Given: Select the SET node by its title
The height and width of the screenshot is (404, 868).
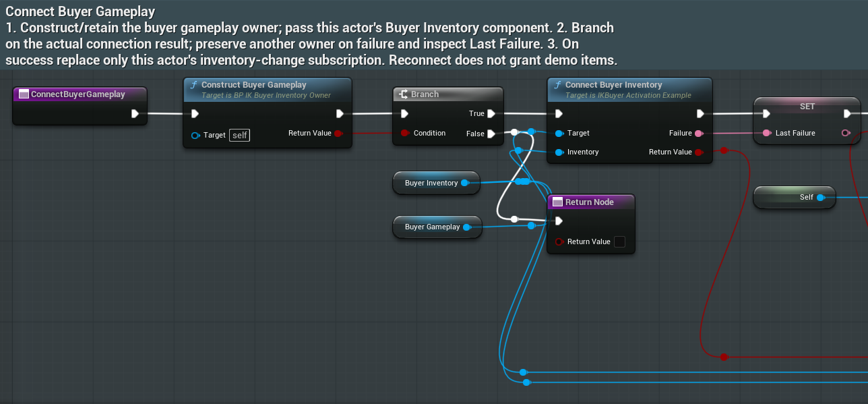Looking at the screenshot, I should 807,107.
